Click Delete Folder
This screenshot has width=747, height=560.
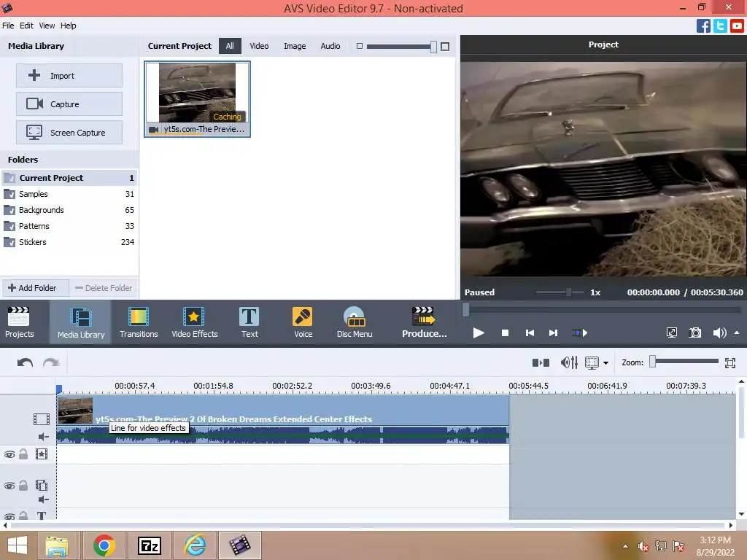pyautogui.click(x=104, y=288)
